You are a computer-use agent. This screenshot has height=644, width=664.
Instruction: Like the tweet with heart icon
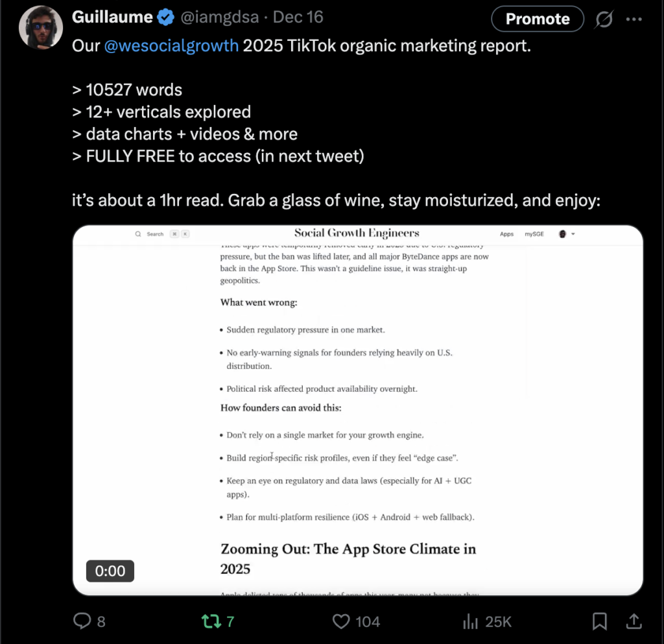pyautogui.click(x=341, y=621)
